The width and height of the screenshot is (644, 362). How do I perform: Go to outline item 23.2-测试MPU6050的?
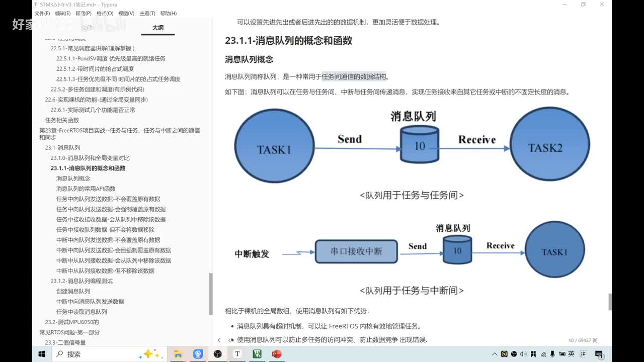[72, 322]
